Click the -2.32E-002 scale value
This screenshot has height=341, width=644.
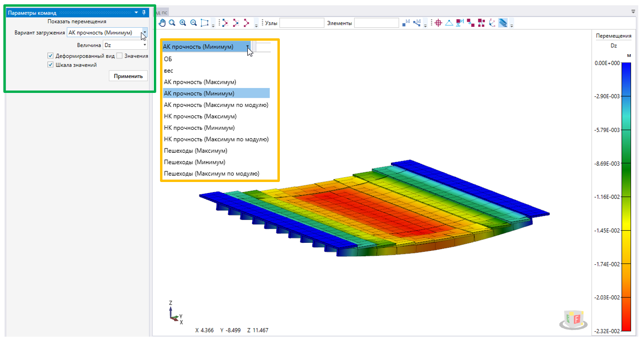click(x=607, y=331)
